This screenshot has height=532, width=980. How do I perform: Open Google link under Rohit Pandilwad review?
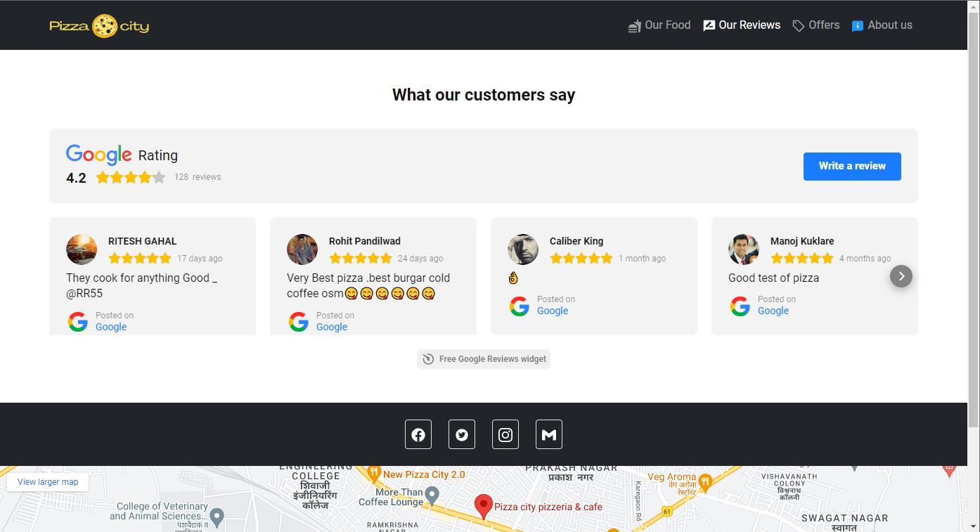pos(332,327)
